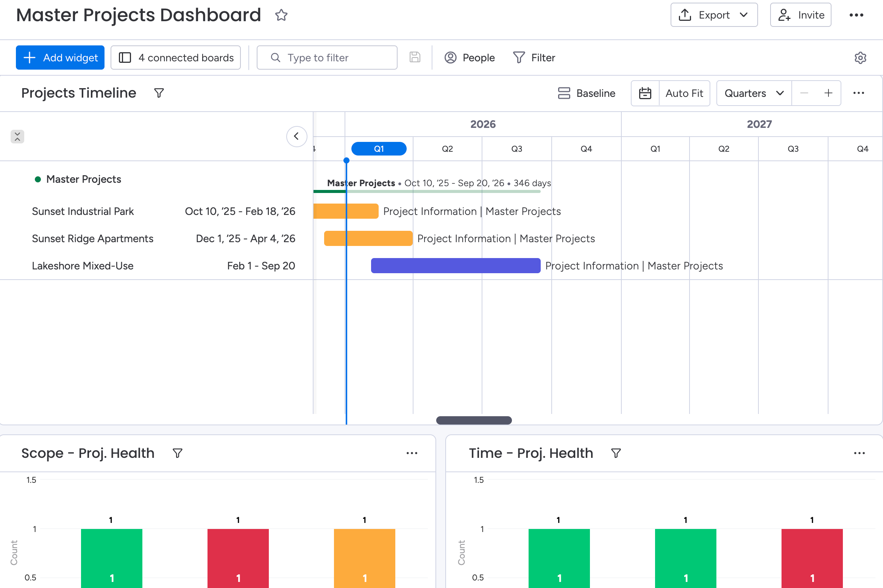Click the Type to filter search field

point(327,58)
